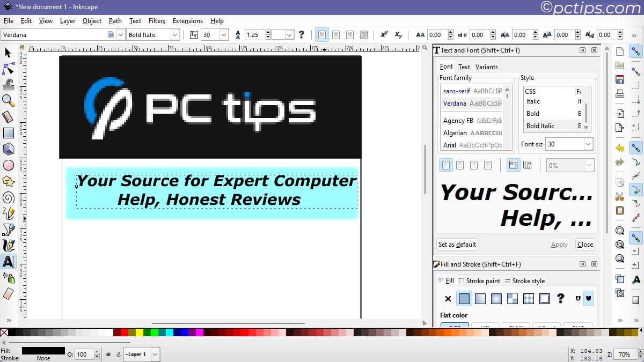
Task: Enable justify alignment in text toolbar
Action: [364, 35]
